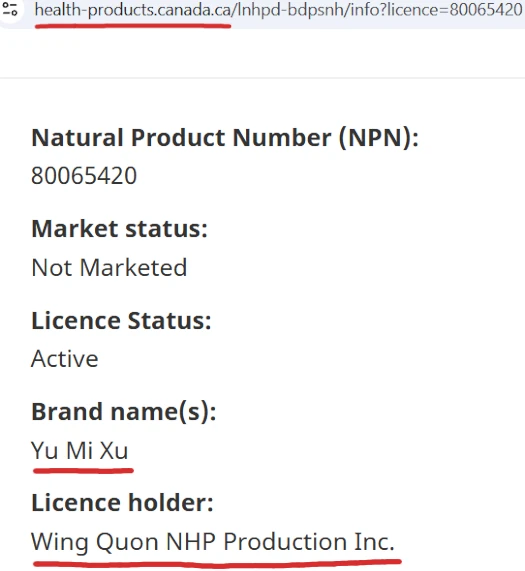The height and width of the screenshot is (571, 525).
Task: Click the horizontal divider line below address bar
Action: click(262, 78)
